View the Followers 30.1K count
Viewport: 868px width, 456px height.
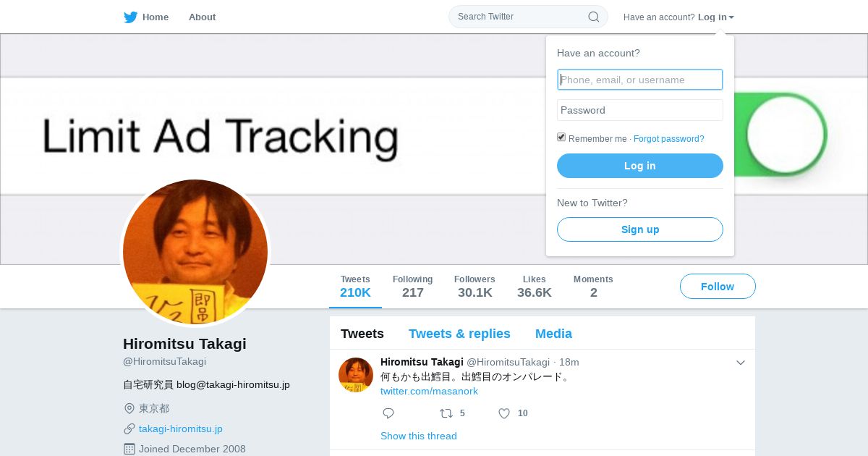[475, 287]
